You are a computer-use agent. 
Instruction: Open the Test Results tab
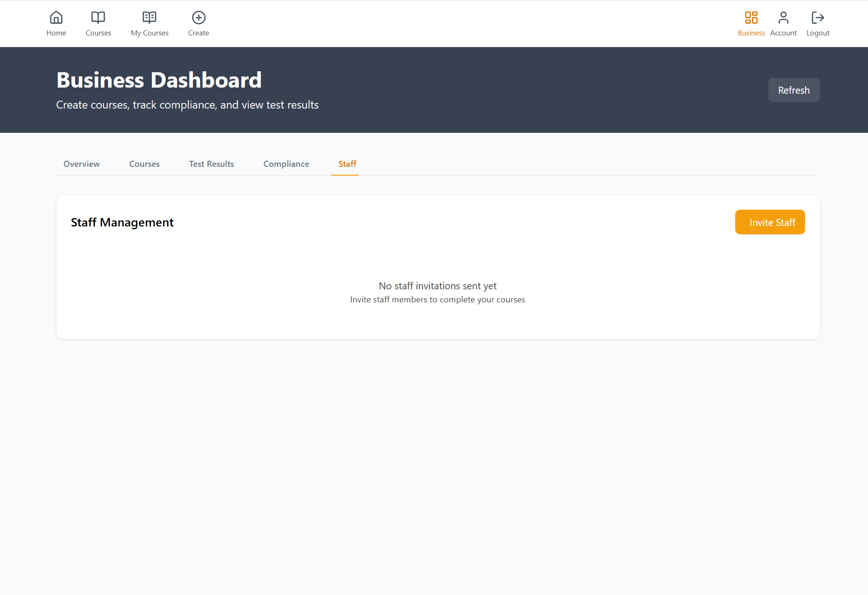tap(212, 164)
